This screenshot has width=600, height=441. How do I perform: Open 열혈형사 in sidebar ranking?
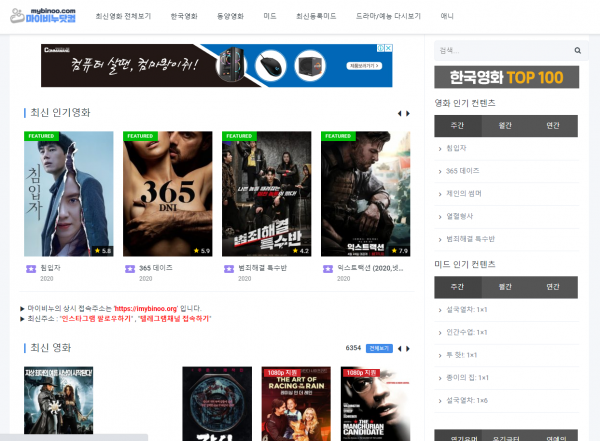460,216
